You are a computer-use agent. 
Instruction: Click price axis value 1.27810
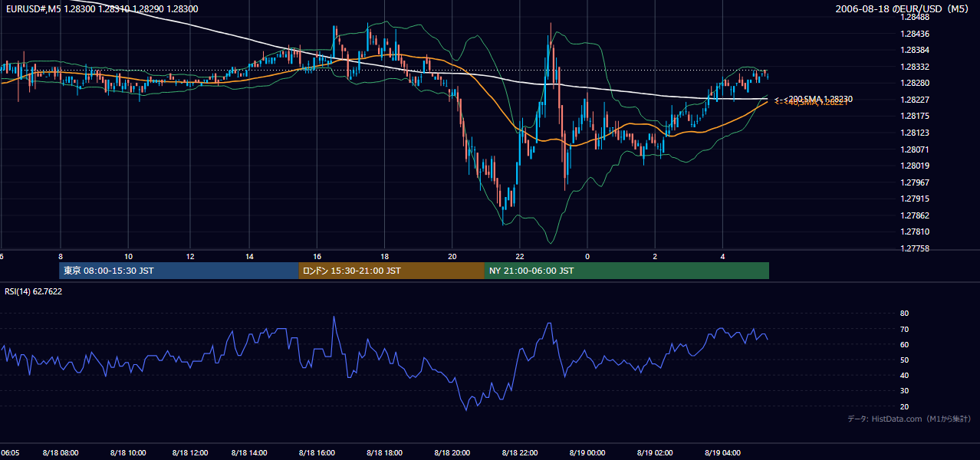(x=916, y=232)
